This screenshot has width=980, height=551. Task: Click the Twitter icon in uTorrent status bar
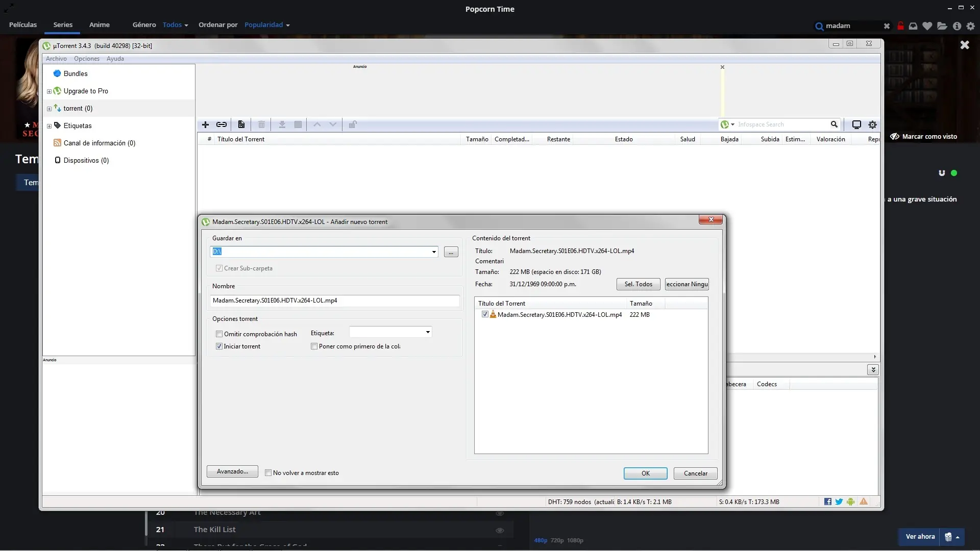839,502
